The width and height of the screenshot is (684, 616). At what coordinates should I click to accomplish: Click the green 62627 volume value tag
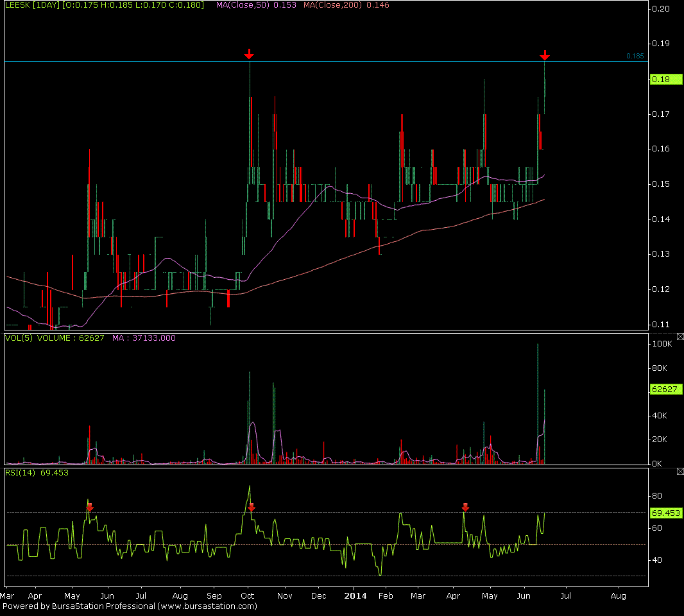(665, 389)
